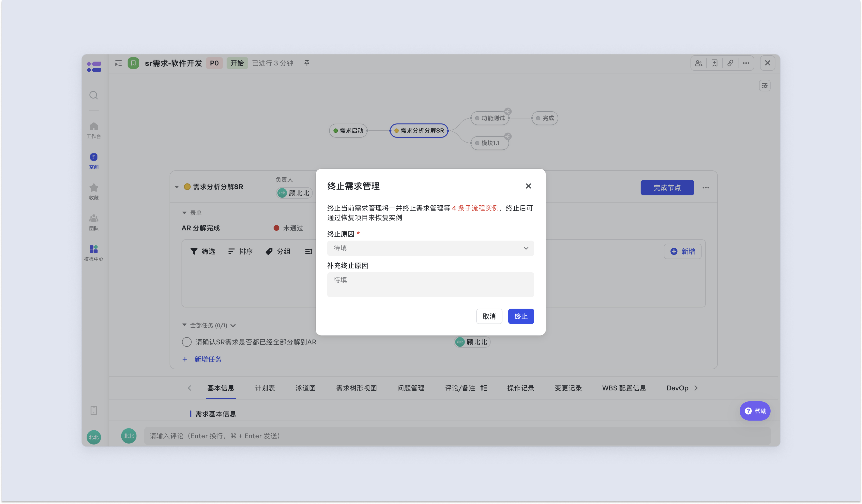Screen dimensions: 862x504
Task: Switch to the 泳道图 tab
Action: tap(305, 388)
